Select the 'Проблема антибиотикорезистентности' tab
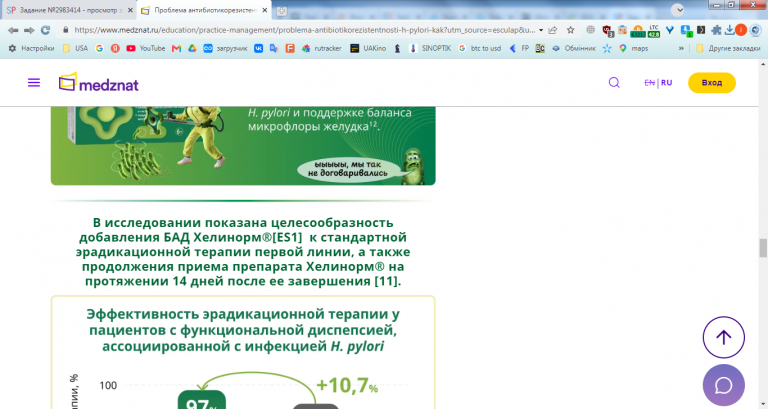Screen dimensions: 768x409 [205, 10]
